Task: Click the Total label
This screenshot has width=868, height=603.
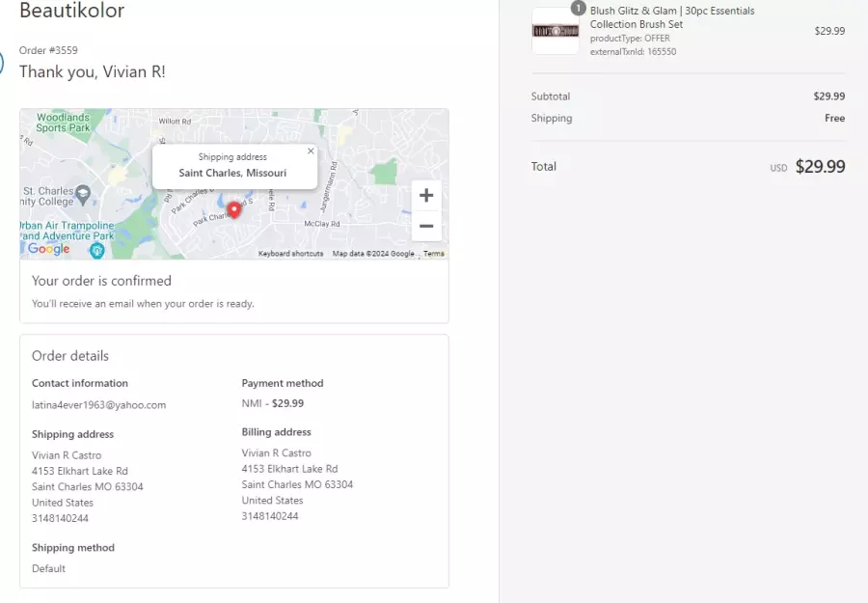Action: pos(544,167)
